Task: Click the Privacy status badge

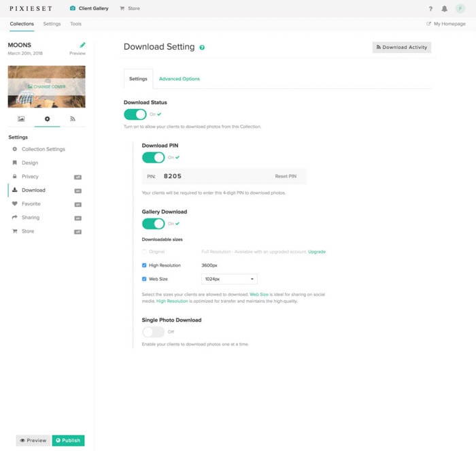Action: (78, 177)
